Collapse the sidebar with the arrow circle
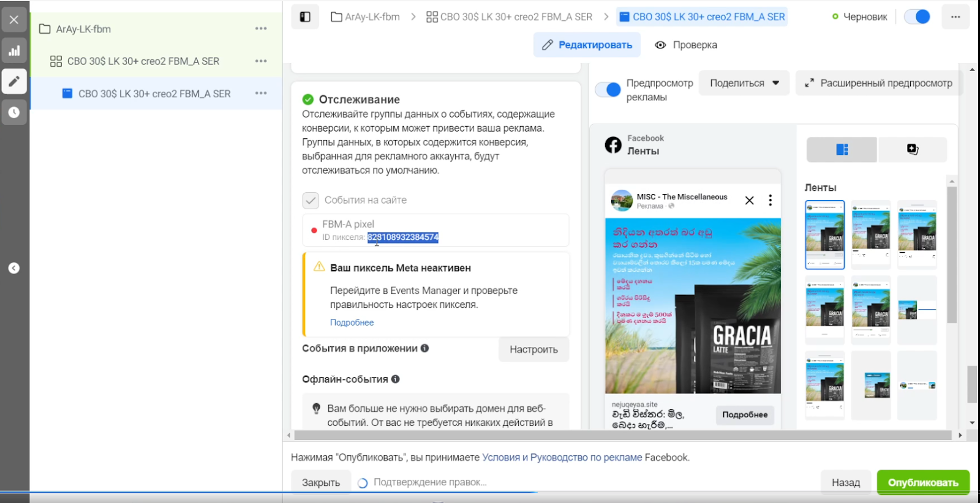Viewport: 980px width, 503px height. [14, 268]
